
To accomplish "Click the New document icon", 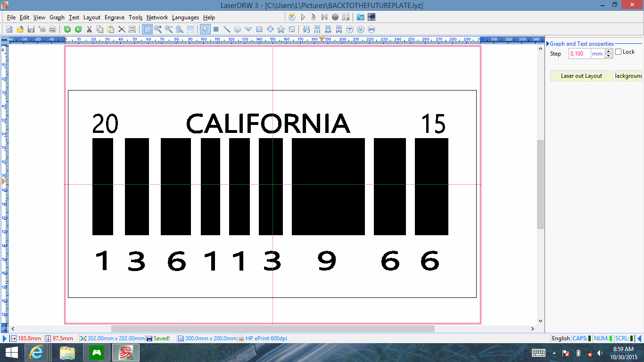I will tap(9, 29).
